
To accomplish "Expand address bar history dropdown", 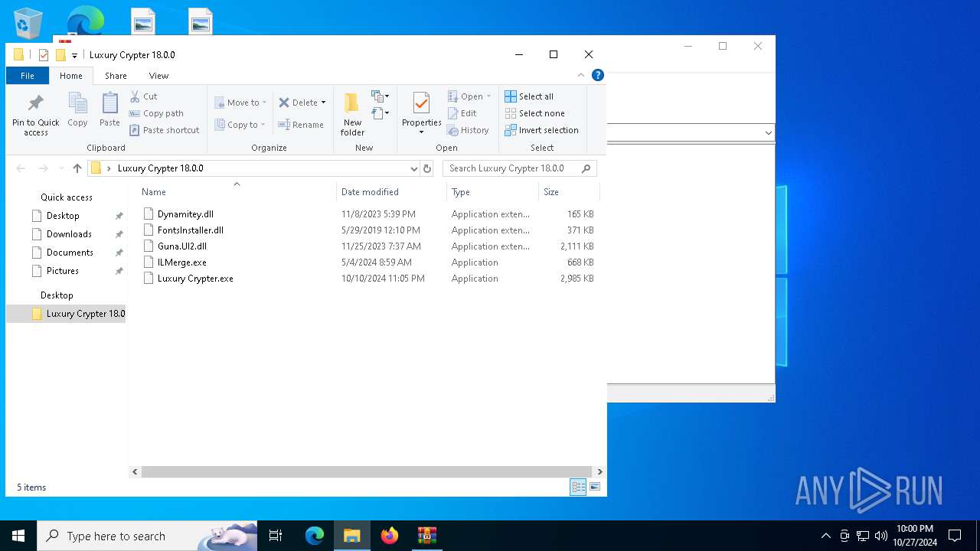I will pyautogui.click(x=413, y=168).
